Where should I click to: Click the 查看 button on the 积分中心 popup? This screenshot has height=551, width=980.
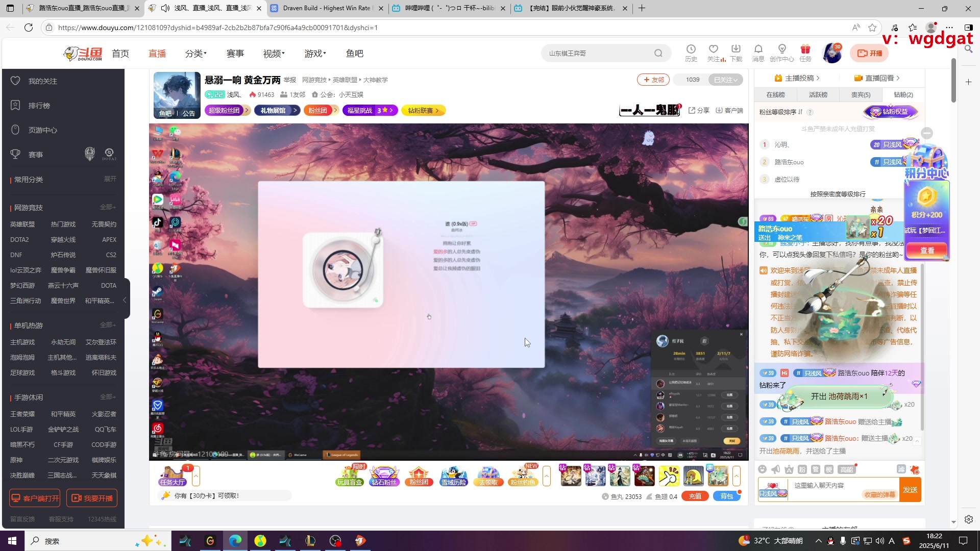[927, 251]
